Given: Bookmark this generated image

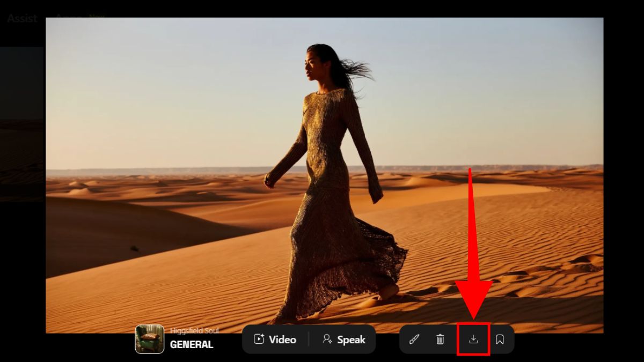Looking at the screenshot, I should (x=500, y=339).
